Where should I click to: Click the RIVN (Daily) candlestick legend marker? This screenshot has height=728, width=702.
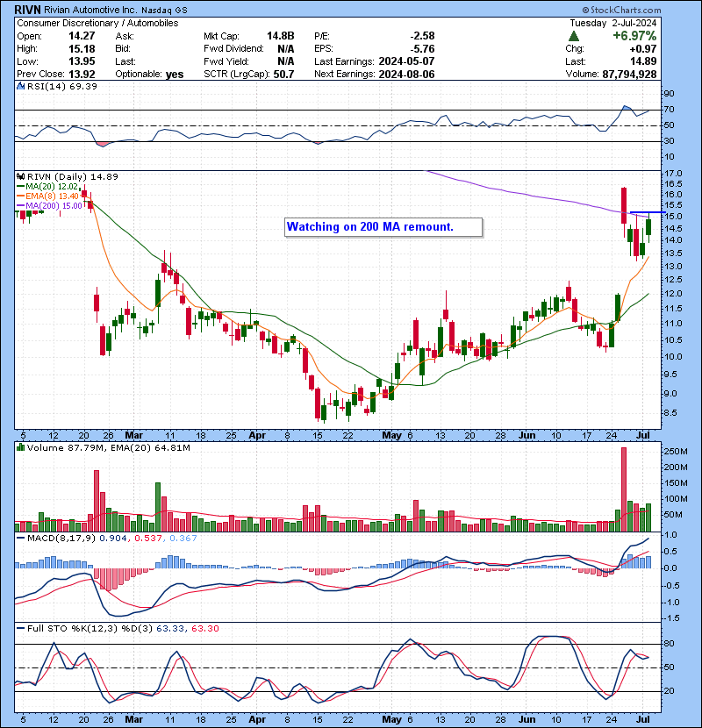[x=19, y=176]
